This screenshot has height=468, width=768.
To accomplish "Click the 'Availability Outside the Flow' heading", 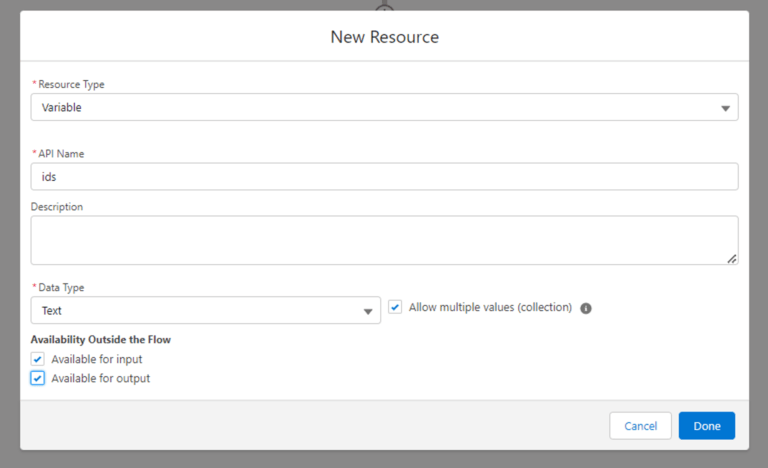I will 101,340.
